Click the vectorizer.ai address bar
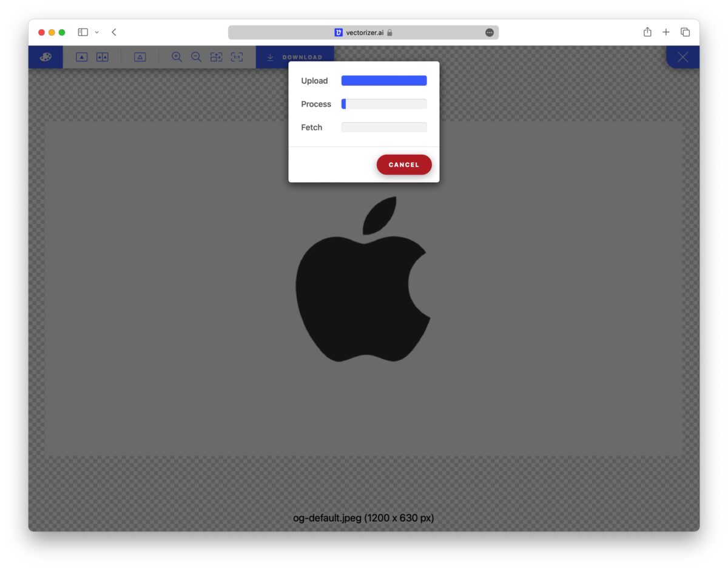This screenshot has height=569, width=728. click(x=363, y=33)
